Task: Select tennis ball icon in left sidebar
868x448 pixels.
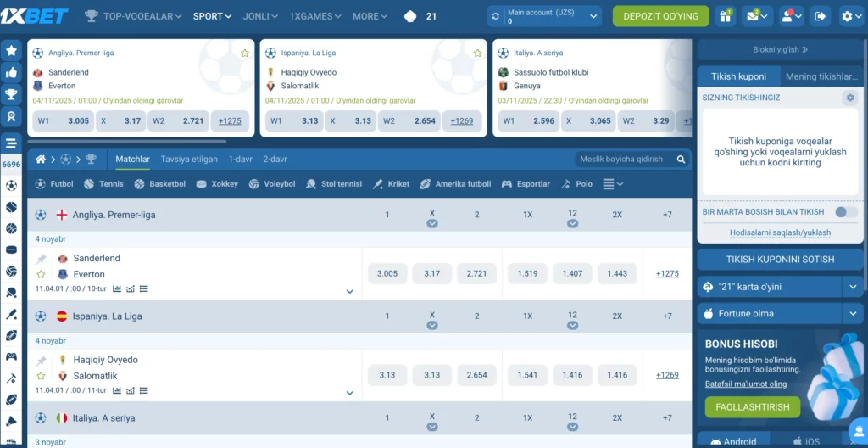Action: pyautogui.click(x=11, y=207)
